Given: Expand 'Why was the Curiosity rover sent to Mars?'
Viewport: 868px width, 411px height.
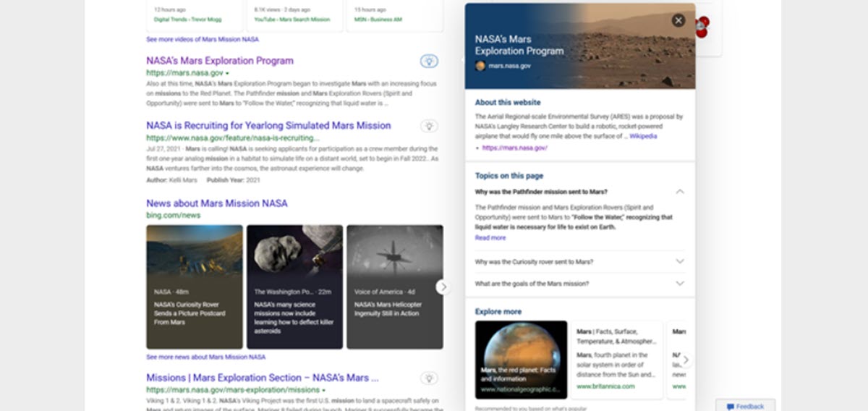Looking at the screenshot, I should pos(679,261).
